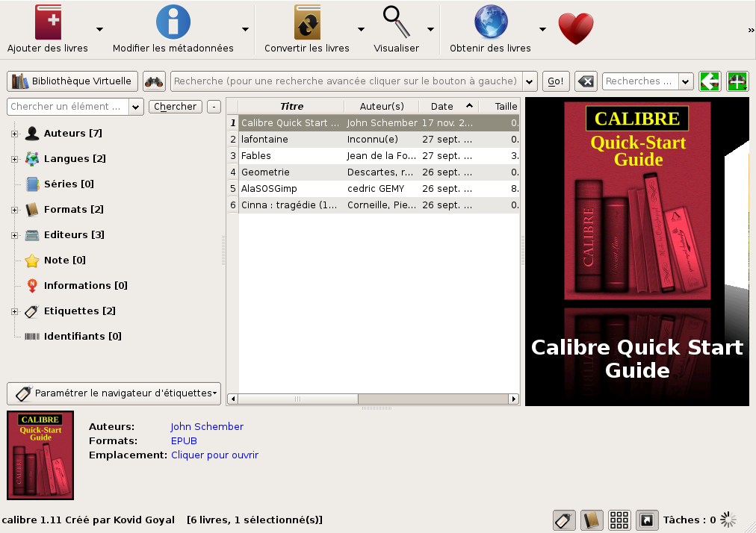Select the Formats book icon

(x=32, y=210)
